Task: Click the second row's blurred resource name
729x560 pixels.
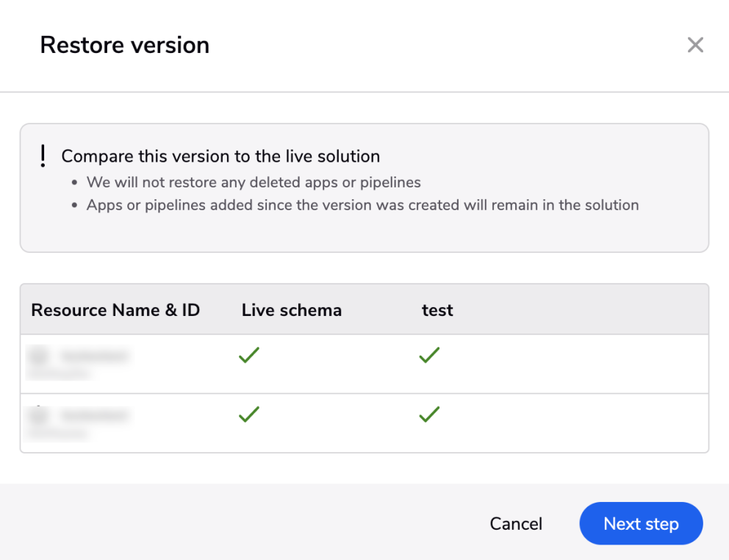Action: point(95,415)
